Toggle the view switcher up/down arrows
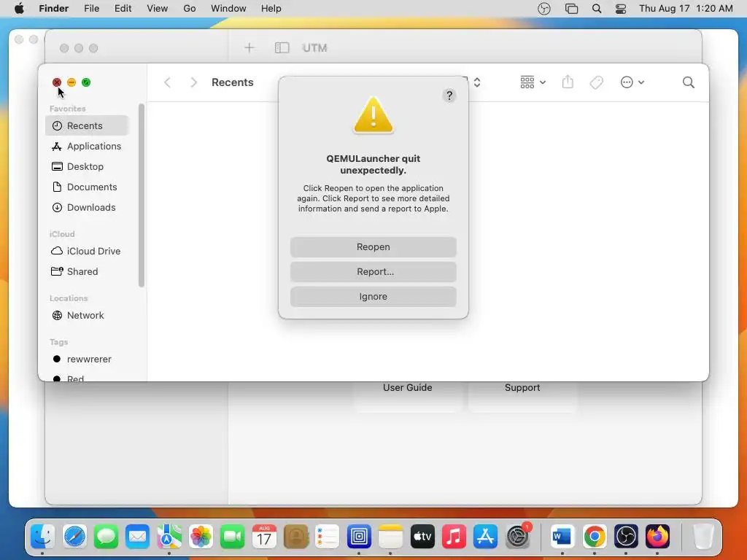The image size is (747, 560). [477, 82]
